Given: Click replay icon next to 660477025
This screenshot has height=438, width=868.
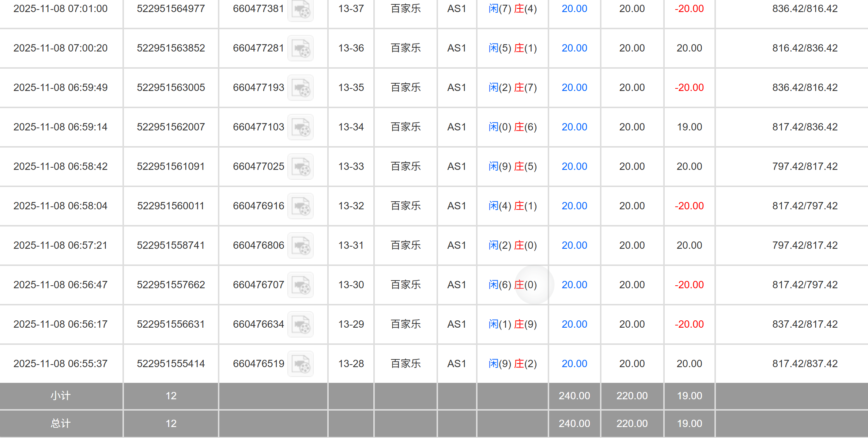Looking at the screenshot, I should click(x=301, y=167).
